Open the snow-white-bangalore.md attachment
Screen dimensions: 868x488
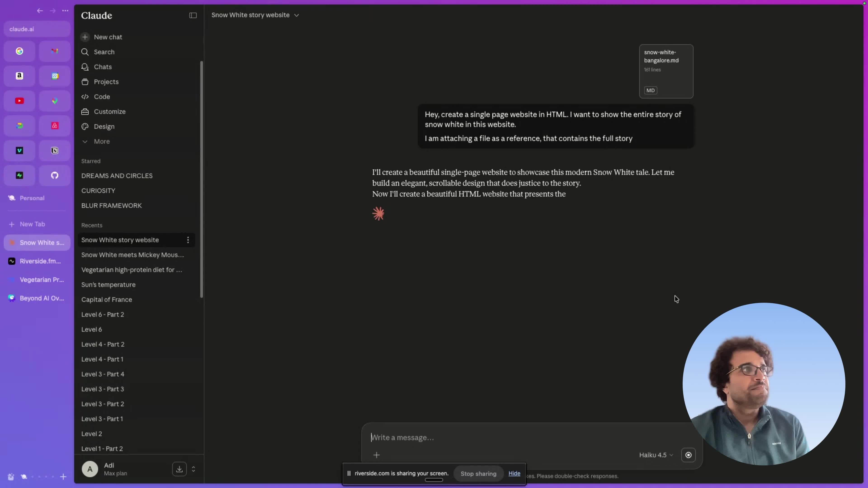click(x=666, y=71)
